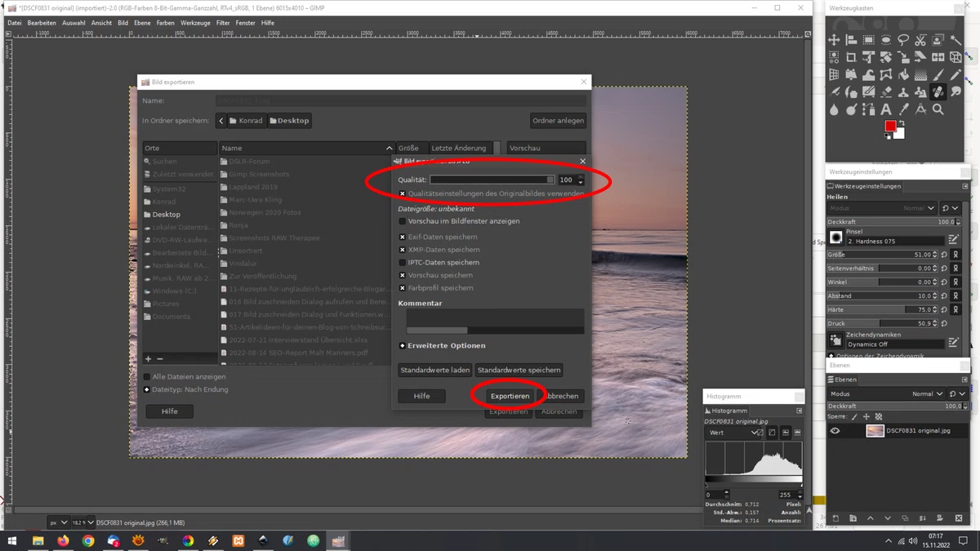Choose the Paintbrush tool
The width and height of the screenshot is (980, 551).
(x=938, y=74)
